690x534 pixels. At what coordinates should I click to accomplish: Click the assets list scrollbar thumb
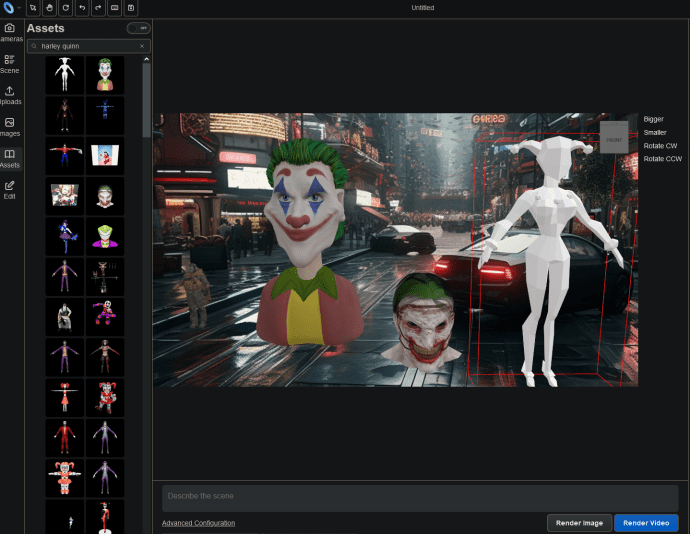pyautogui.click(x=147, y=100)
